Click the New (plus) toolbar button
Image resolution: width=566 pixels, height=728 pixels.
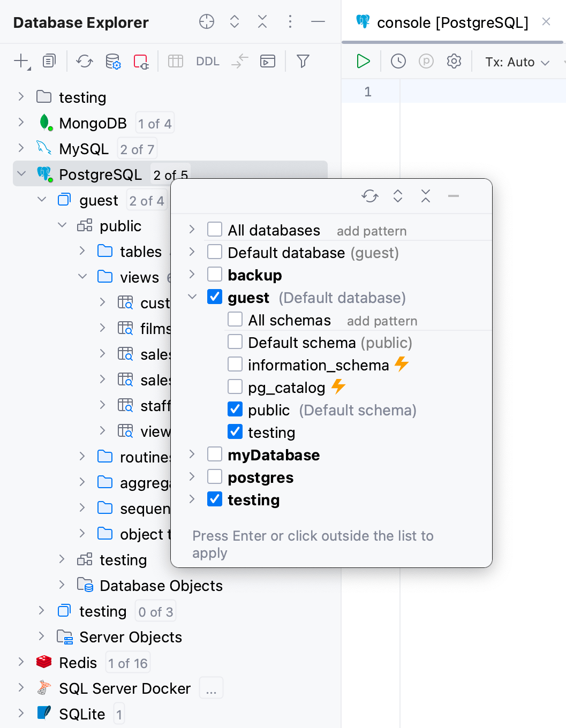(21, 62)
